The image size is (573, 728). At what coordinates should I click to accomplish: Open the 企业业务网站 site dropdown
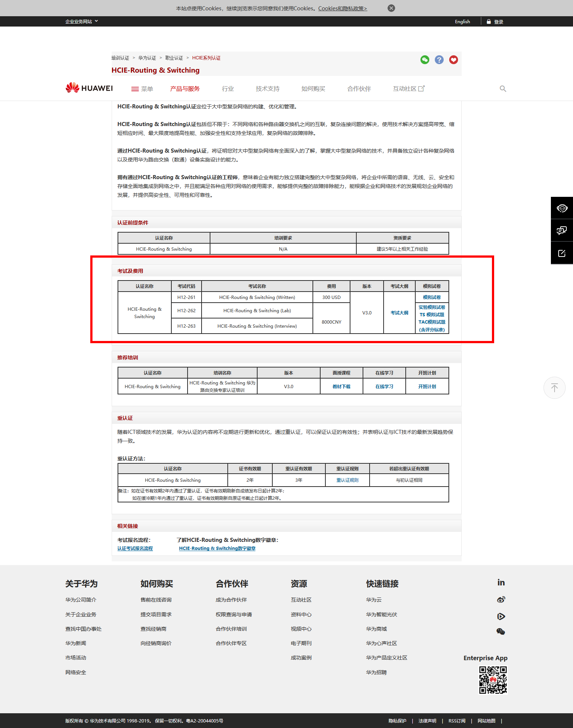tap(81, 21)
